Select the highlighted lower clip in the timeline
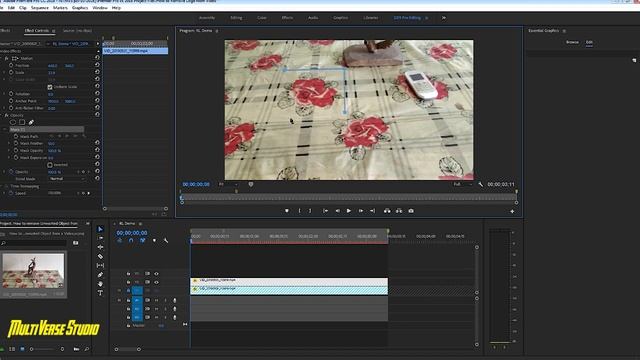The image size is (640, 360). (289, 290)
